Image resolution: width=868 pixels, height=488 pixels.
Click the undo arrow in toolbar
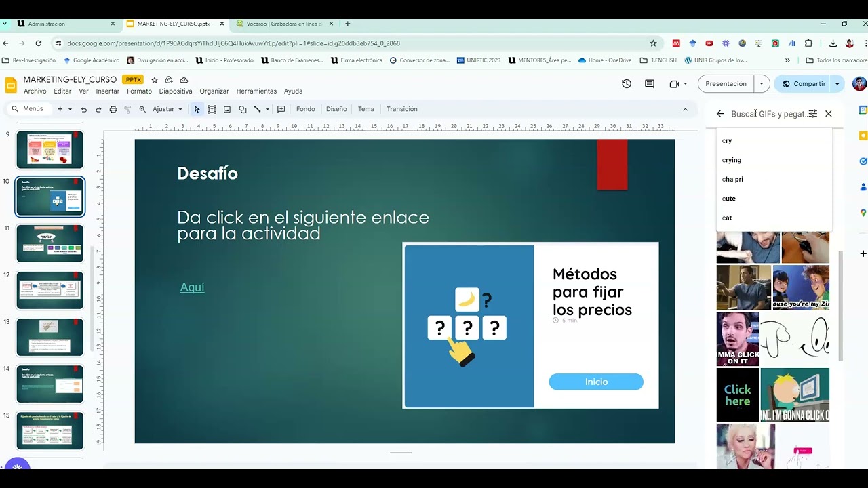click(83, 109)
